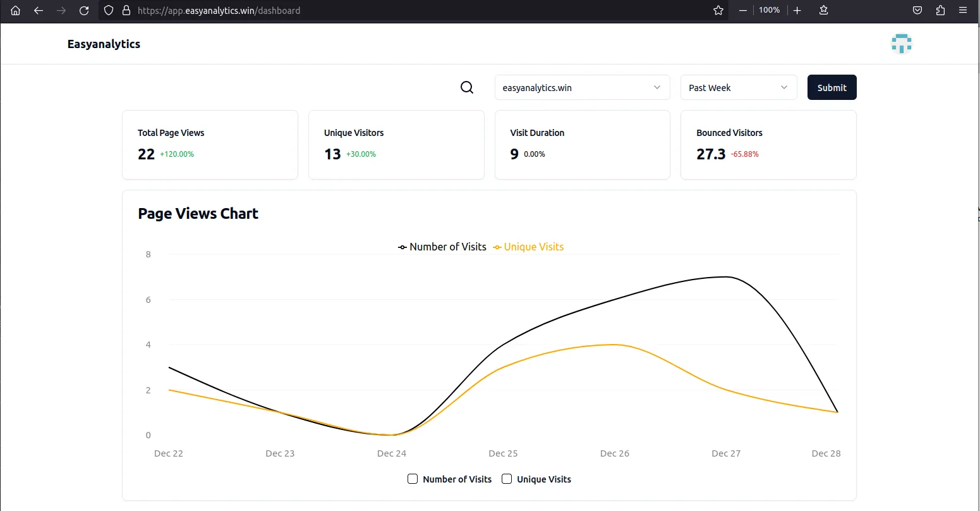Open the Pocket save icon

click(x=917, y=10)
